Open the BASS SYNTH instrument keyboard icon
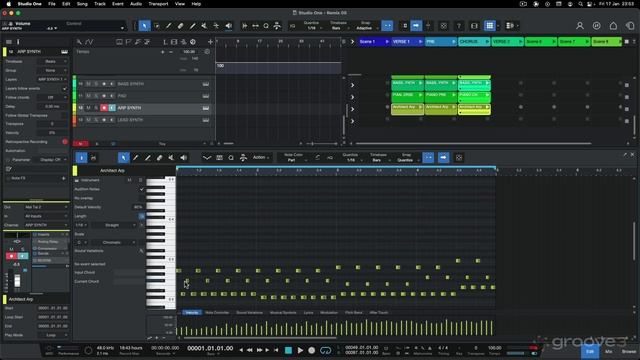This screenshot has height=360, width=640. point(206,84)
